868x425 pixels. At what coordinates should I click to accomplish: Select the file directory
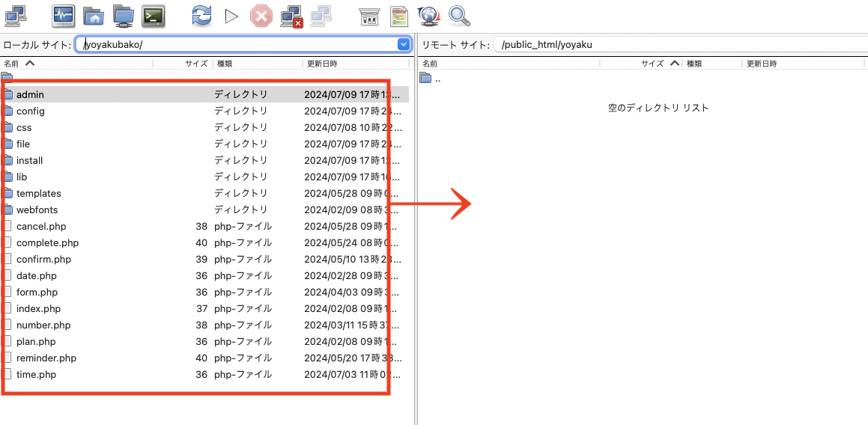pos(204,144)
